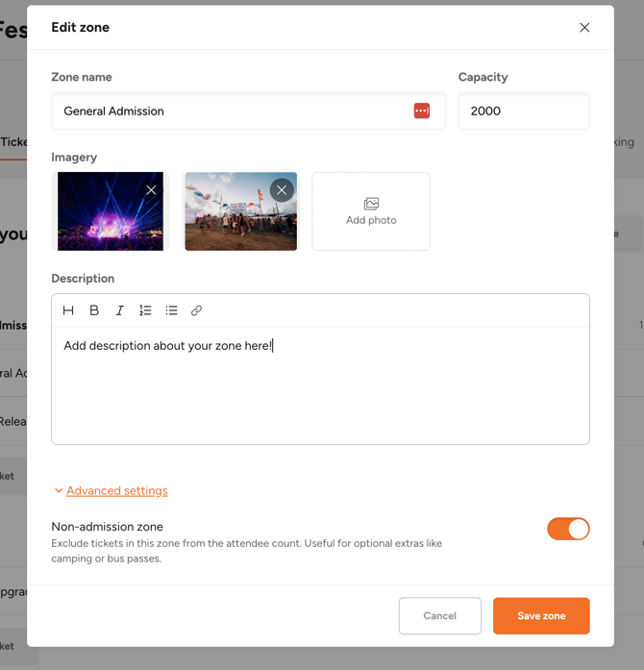644x670 pixels.
Task: Insert numbered list in description
Action: pos(145,310)
